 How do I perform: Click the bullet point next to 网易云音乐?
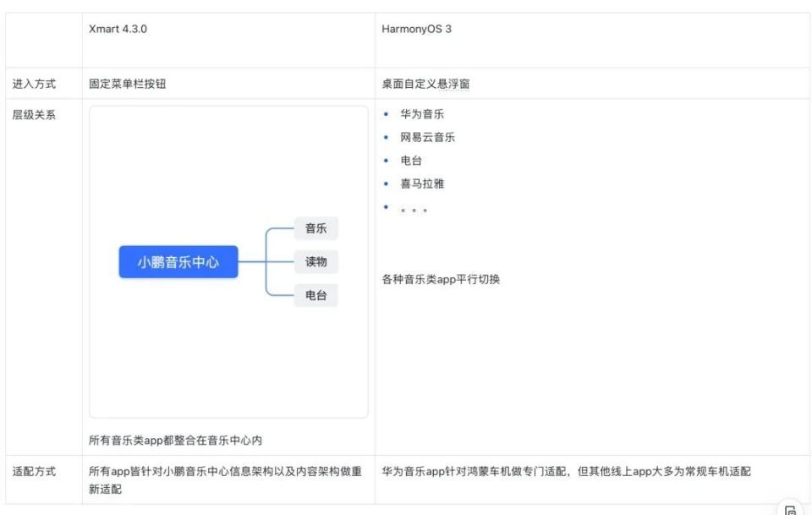pyautogui.click(x=385, y=137)
